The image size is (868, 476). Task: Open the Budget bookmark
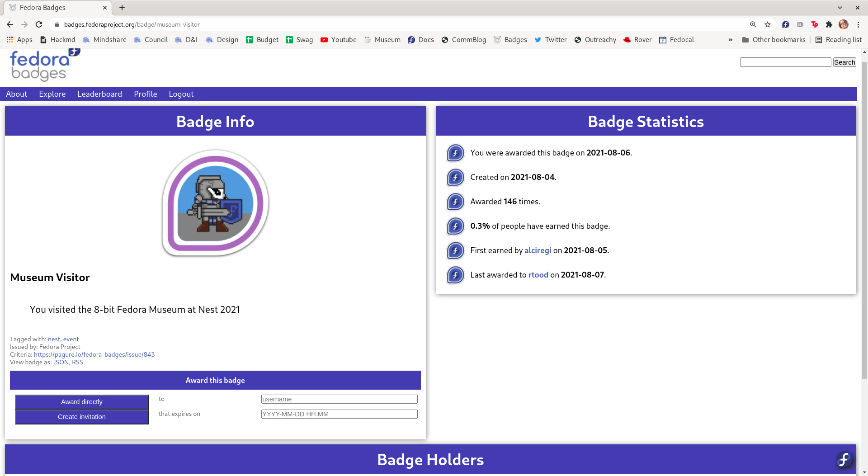click(262, 40)
